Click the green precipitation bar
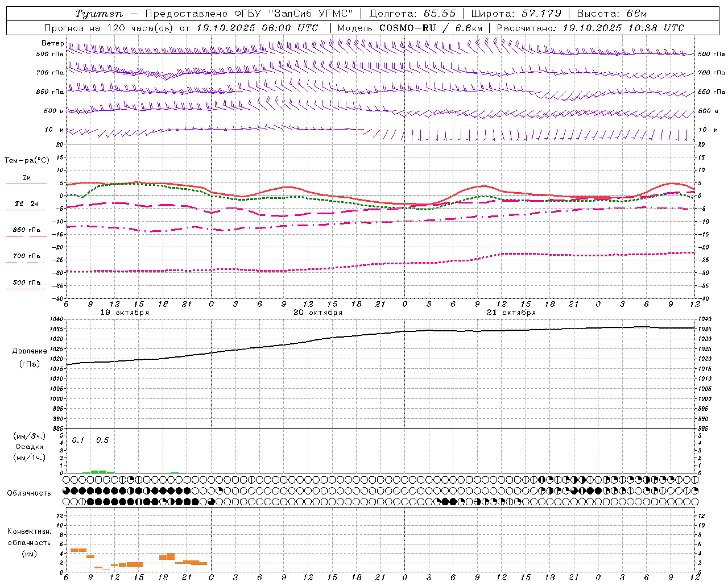728x582 pixels. (102, 471)
